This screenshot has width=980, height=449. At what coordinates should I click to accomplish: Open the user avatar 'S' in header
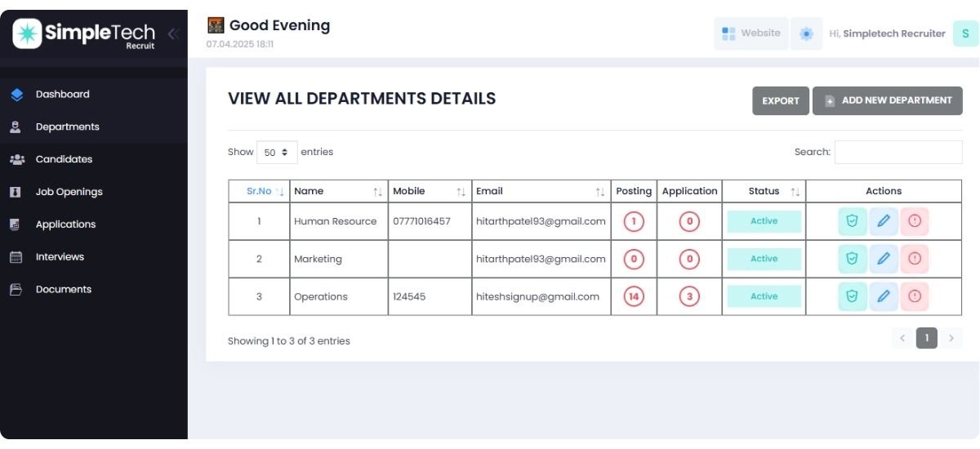(965, 33)
